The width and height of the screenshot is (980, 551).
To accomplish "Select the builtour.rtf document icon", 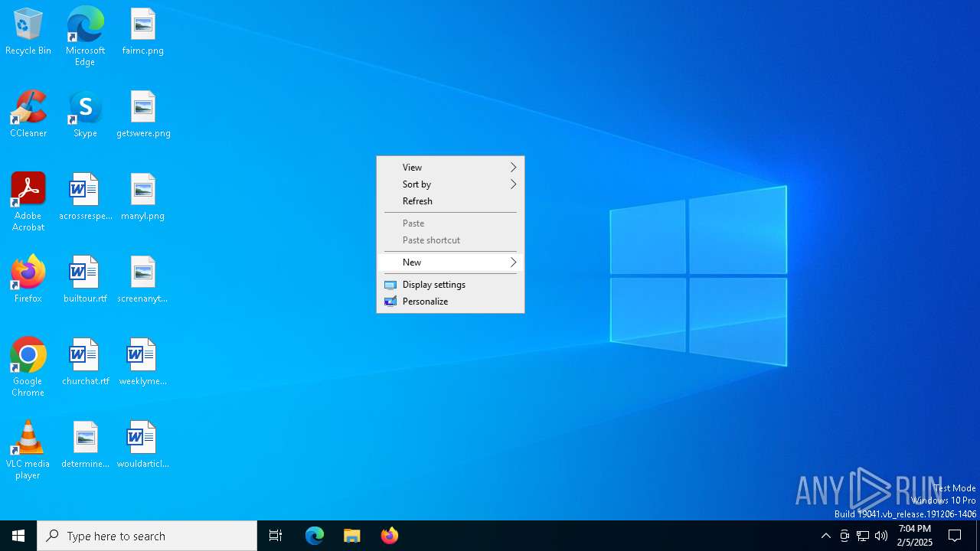I will pos(85,280).
